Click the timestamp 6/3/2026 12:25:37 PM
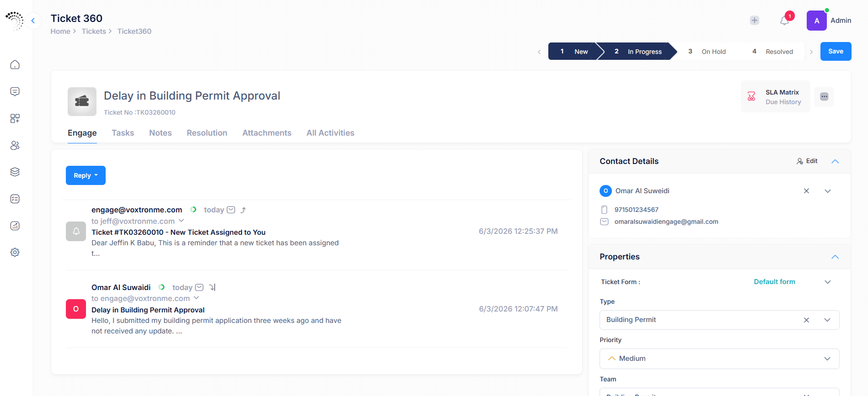This screenshot has height=396, width=868. pyautogui.click(x=518, y=231)
